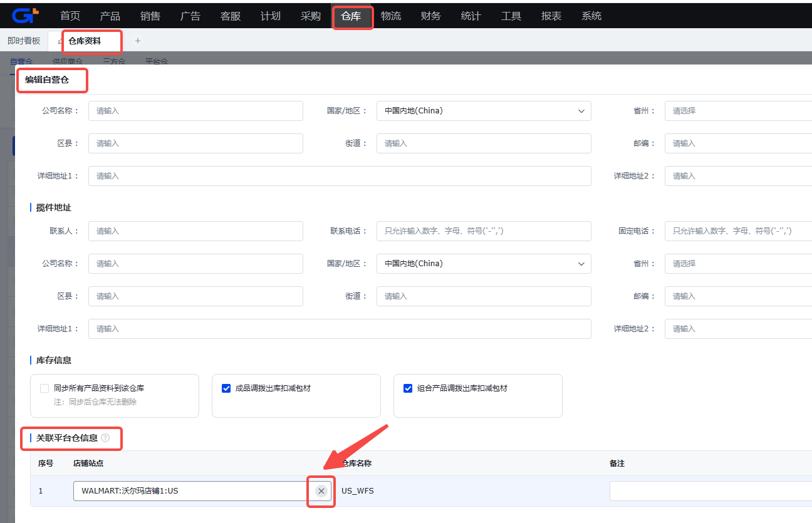Click the 联系人 input field

coord(195,231)
